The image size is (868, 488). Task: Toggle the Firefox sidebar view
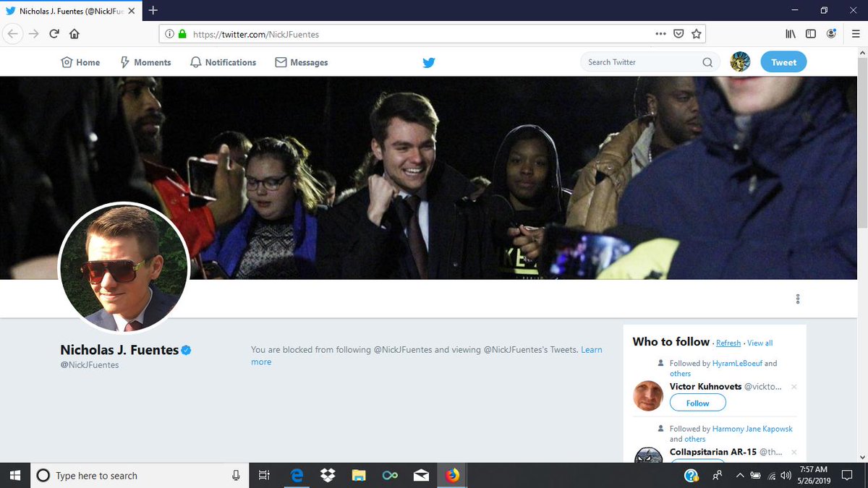pos(811,34)
